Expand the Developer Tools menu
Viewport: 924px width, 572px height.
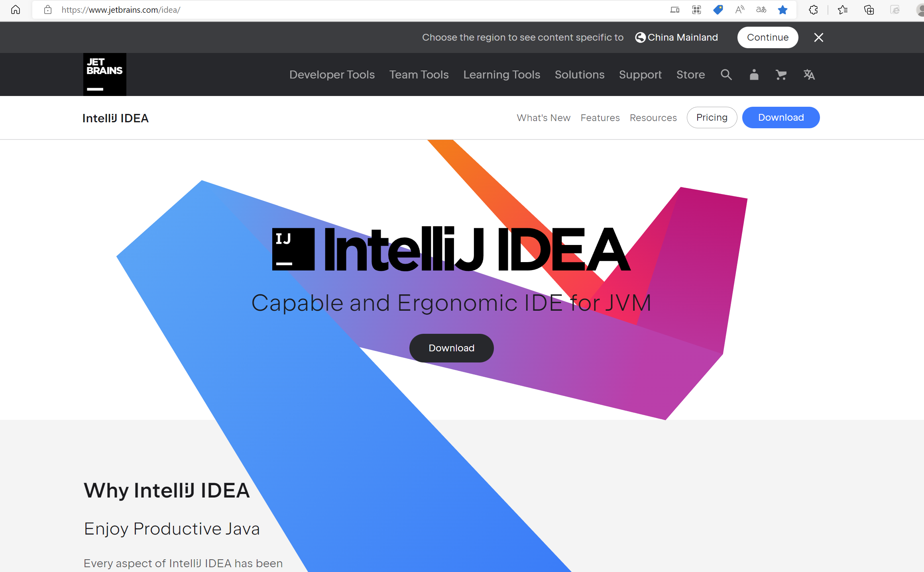(332, 74)
